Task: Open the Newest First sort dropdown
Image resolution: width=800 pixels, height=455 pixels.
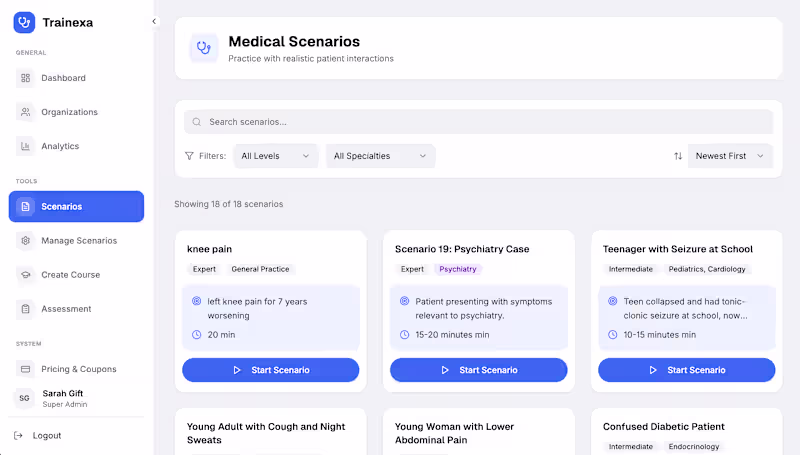Action: tap(730, 156)
